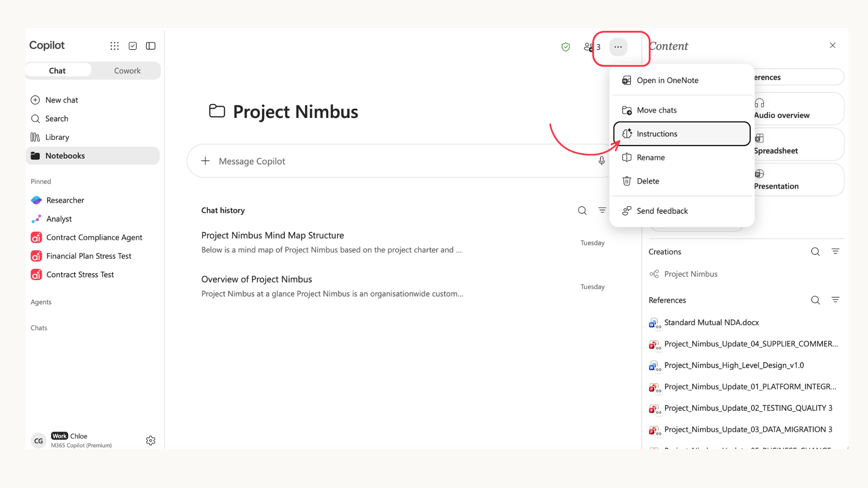Filter the chat history list
The image size is (868, 488).
coord(602,210)
